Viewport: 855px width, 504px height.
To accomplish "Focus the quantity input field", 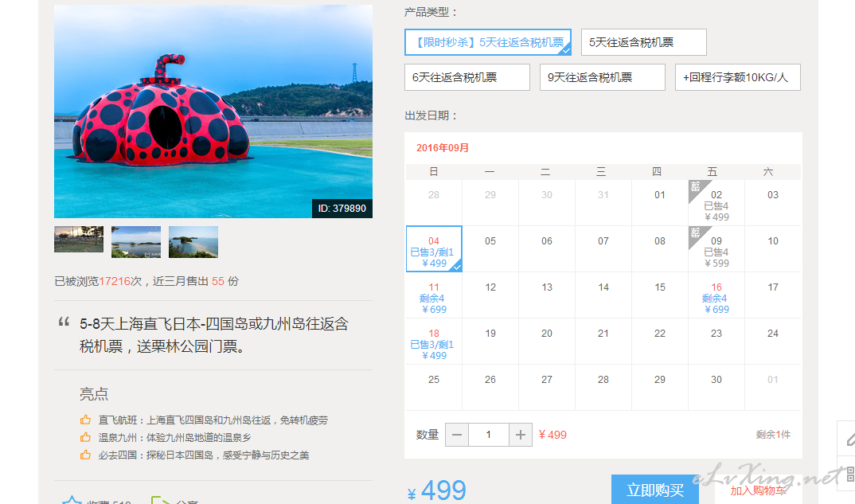I will click(489, 435).
